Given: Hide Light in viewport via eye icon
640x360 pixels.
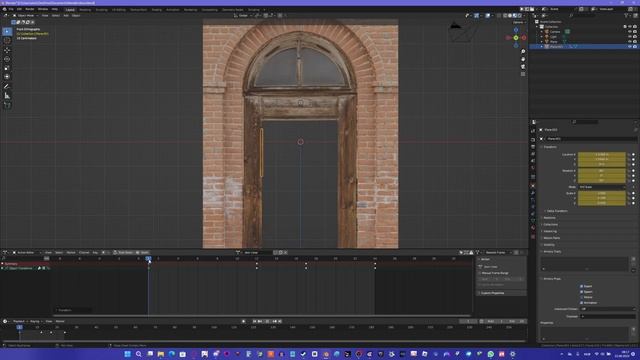Looking at the screenshot, I should (629, 36).
